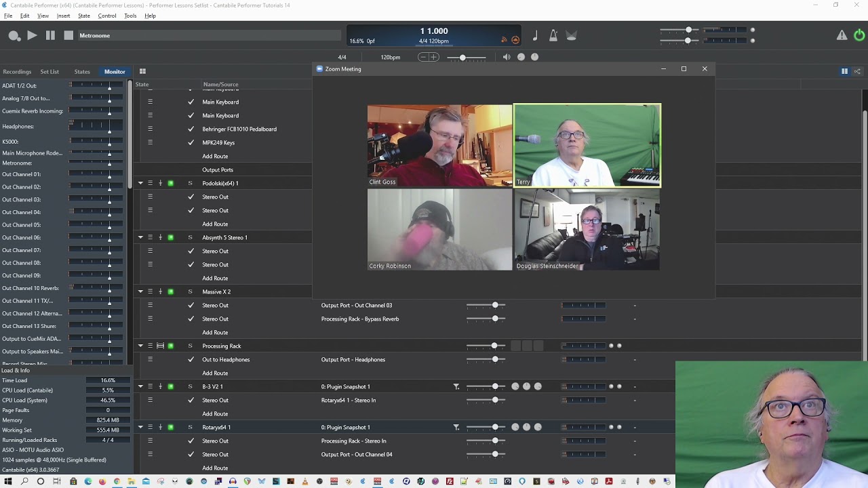Click the plugin icon on B-3 V2 1 row
The height and width of the screenshot is (488, 868).
tap(161, 386)
